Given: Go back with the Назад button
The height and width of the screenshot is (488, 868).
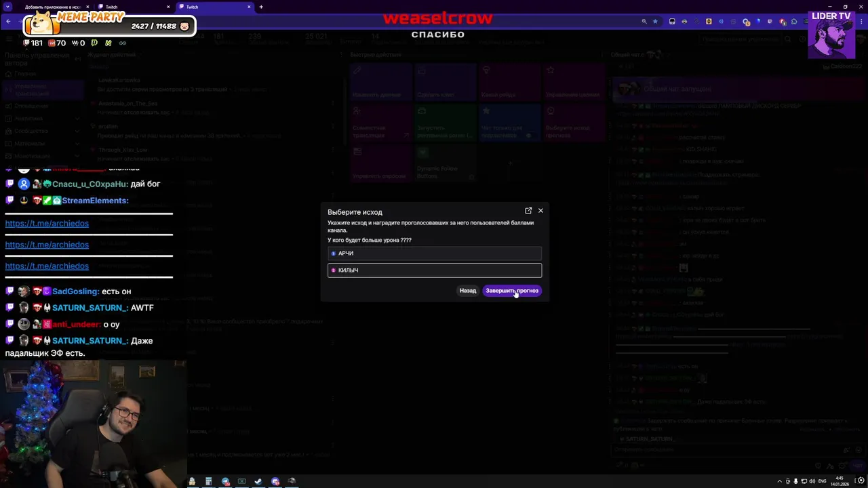Looking at the screenshot, I should pos(468,291).
